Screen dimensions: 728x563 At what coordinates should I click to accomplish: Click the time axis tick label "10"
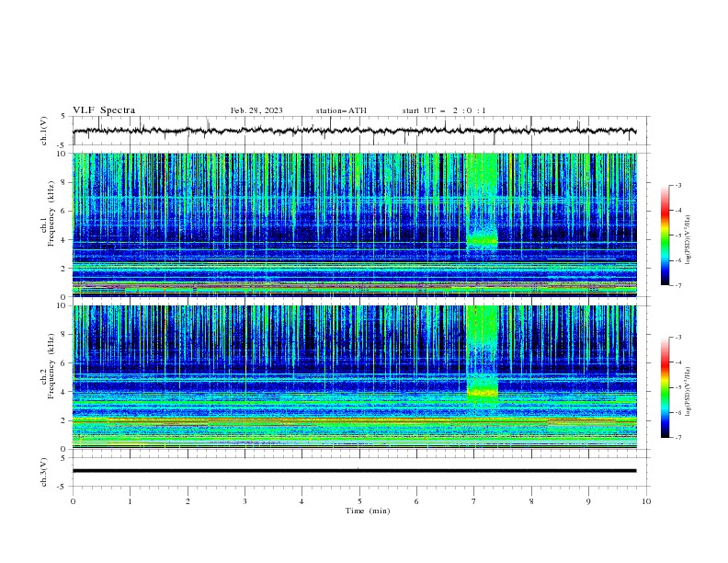point(646,501)
